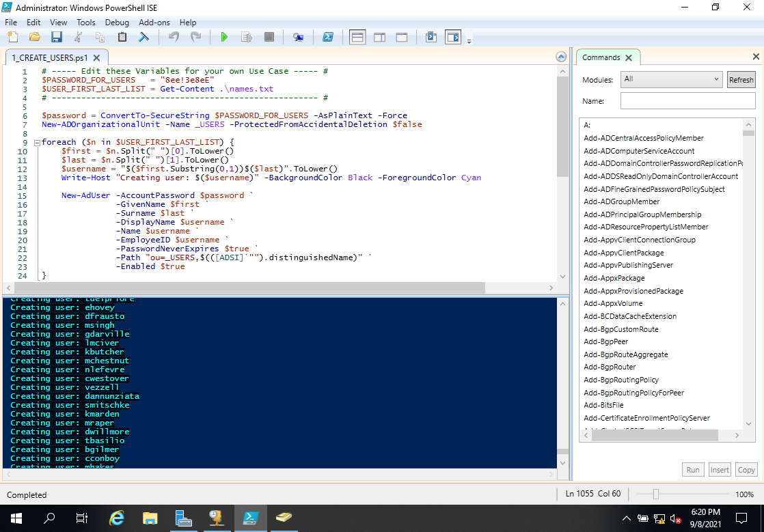This screenshot has width=764, height=532.
Task: Click Show Command Window icon
Action: 431,37
